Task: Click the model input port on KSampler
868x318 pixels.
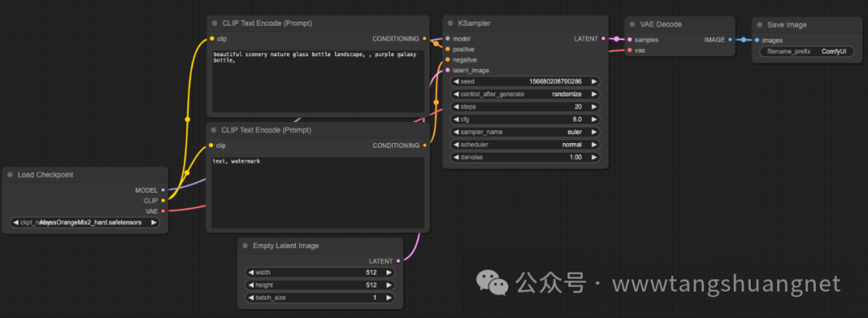Action: tap(448, 39)
